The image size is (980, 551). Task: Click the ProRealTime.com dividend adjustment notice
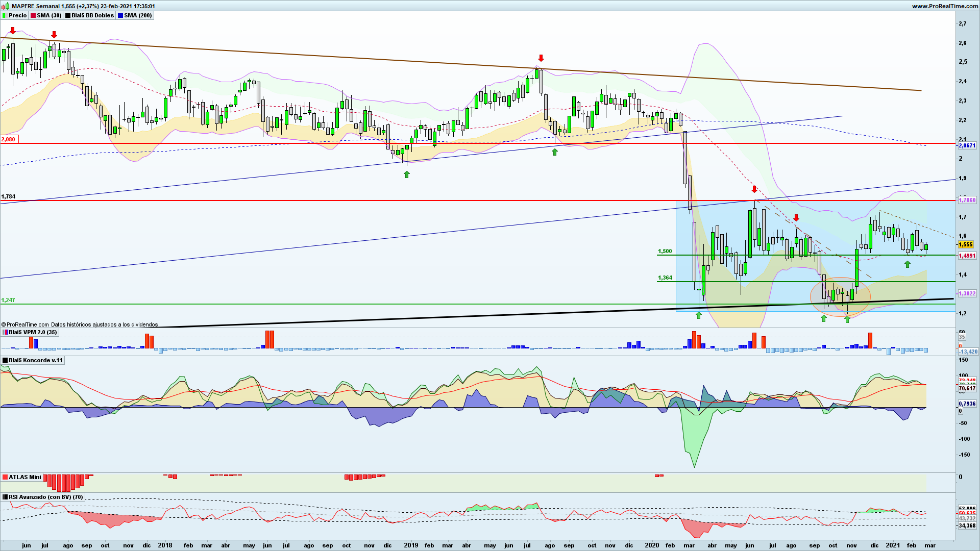point(80,324)
